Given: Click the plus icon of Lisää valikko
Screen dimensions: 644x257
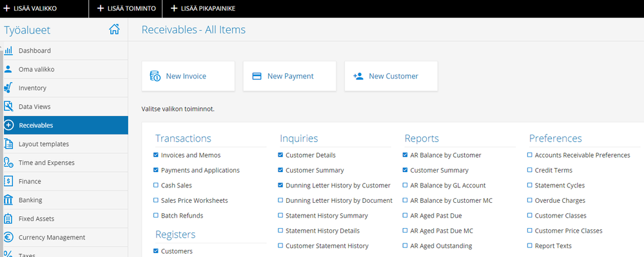Looking at the screenshot, I should (7, 8).
